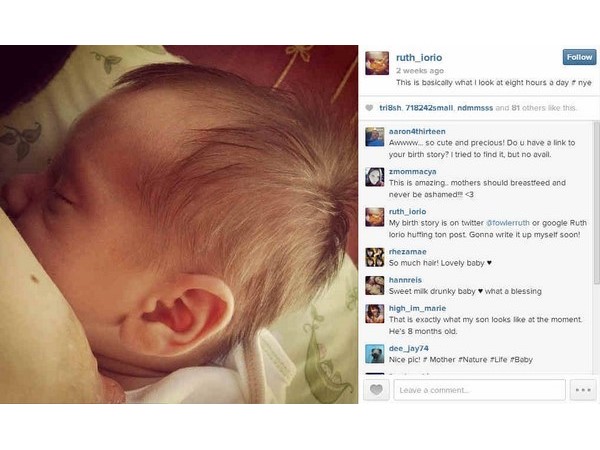
Task: Open the @fowlerruth mention link
Action: [508, 223]
